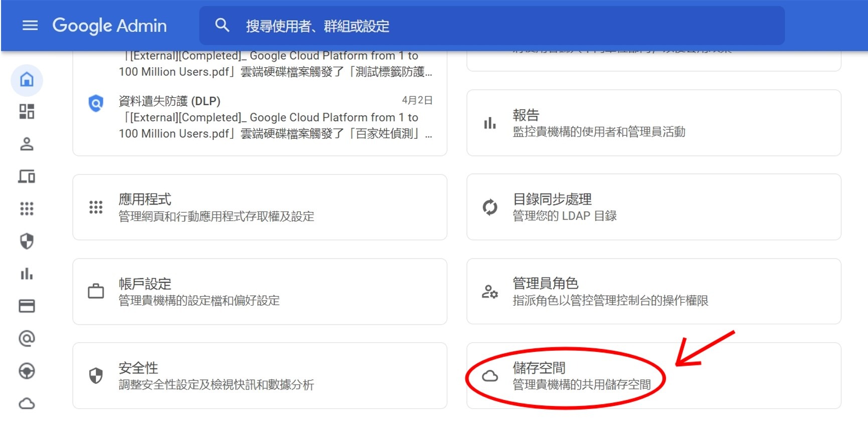868x426 pixels.
Task: Open Users via sidebar person icon
Action: pyautogui.click(x=27, y=144)
